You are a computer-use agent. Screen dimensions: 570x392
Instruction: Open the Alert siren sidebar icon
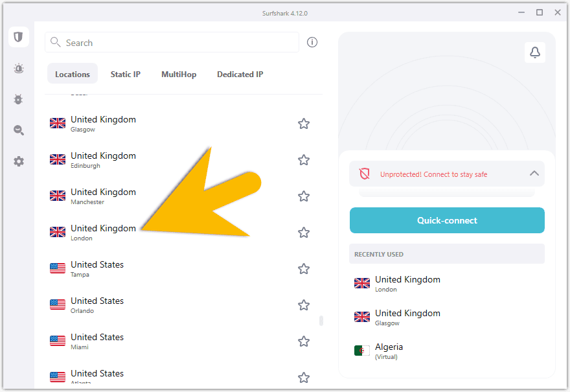(x=19, y=69)
